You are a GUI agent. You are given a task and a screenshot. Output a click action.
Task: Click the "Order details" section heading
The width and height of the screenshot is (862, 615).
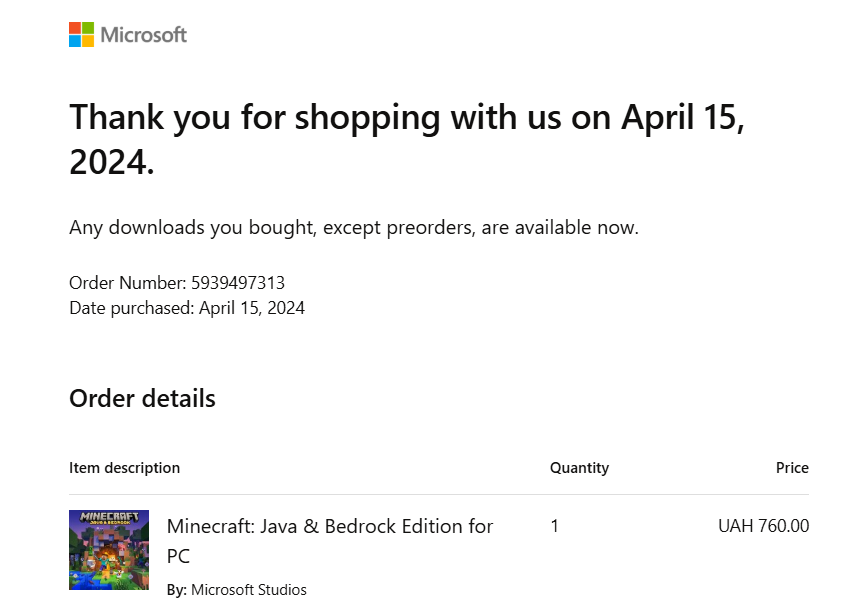point(142,398)
